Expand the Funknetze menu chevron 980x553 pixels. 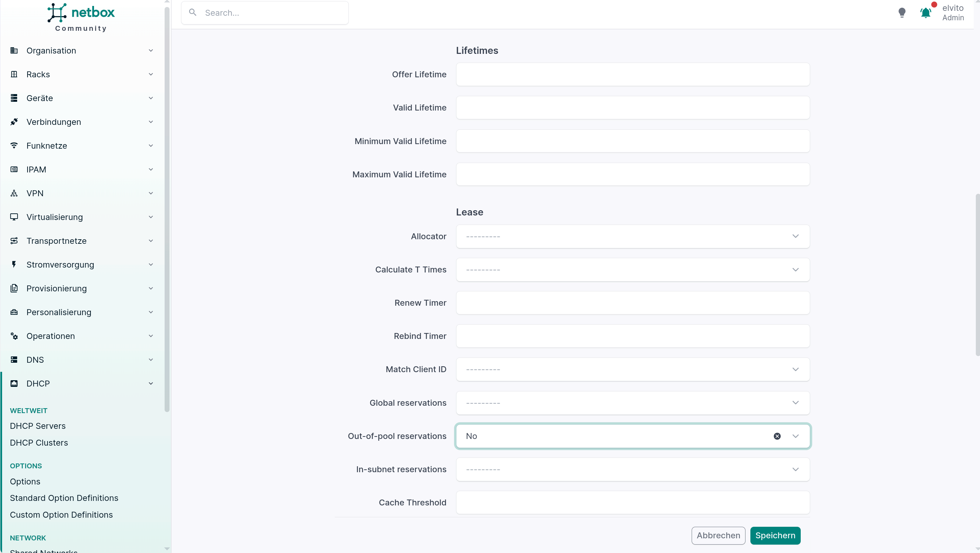click(x=151, y=146)
